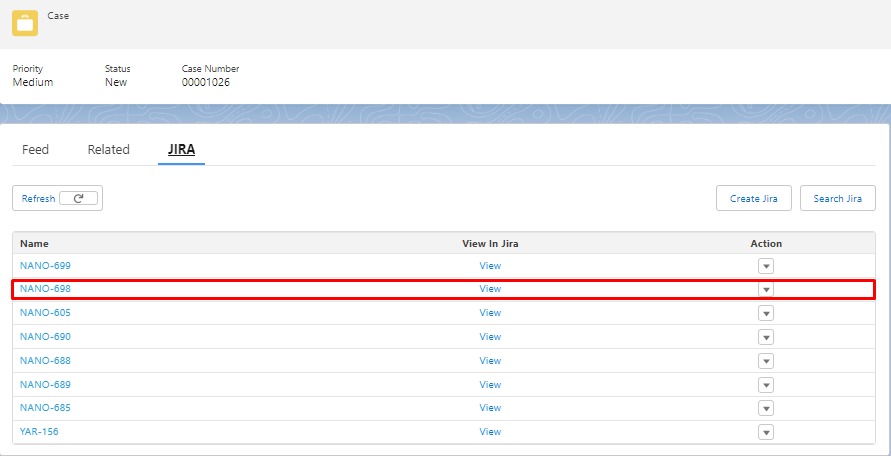Click View for NANO-689
Screen dimensions: 891x456
pyautogui.click(x=490, y=384)
